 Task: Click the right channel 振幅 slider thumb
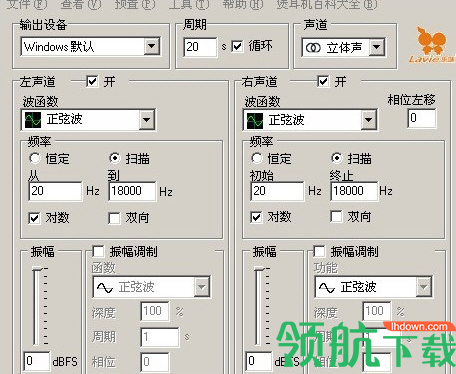tap(259, 269)
